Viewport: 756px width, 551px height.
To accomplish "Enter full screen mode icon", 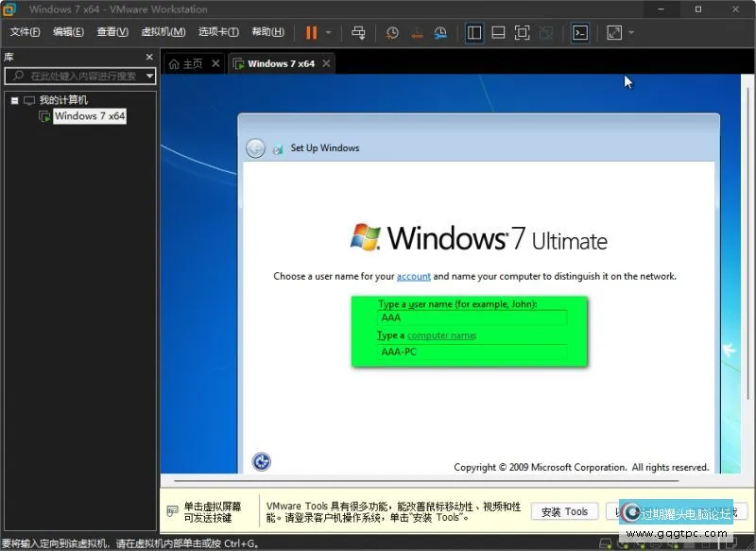I will tap(522, 32).
